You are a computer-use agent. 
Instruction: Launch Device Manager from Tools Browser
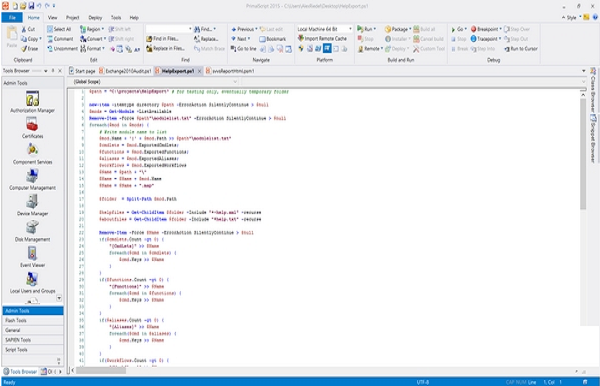click(x=33, y=205)
